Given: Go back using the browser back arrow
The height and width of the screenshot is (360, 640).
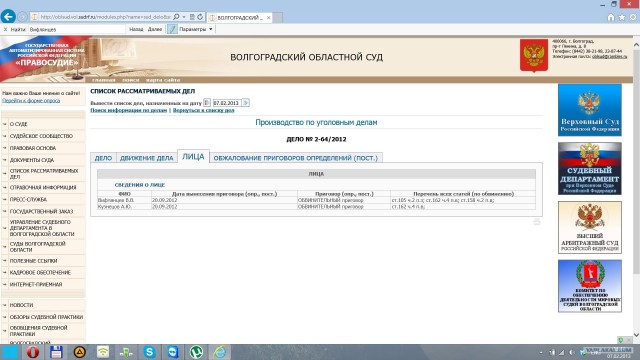Looking at the screenshot, I should (8, 17).
